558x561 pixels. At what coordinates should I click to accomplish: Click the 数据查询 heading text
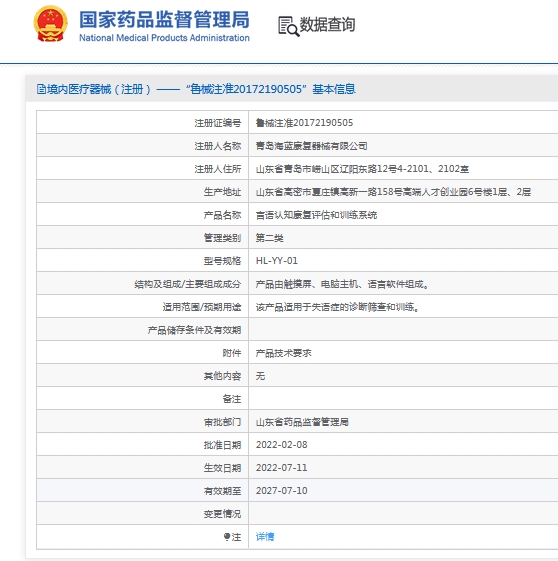click(x=327, y=25)
